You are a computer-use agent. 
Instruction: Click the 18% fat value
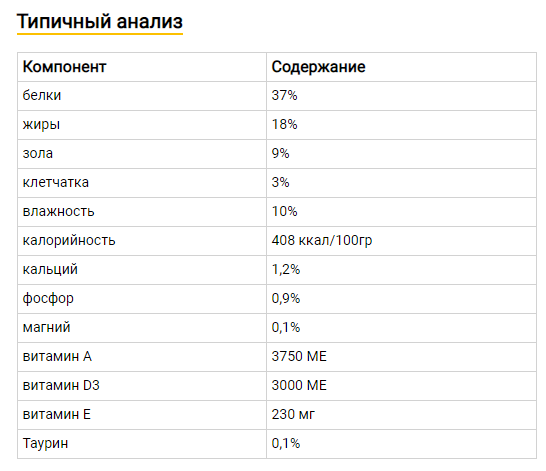pyautogui.click(x=284, y=124)
